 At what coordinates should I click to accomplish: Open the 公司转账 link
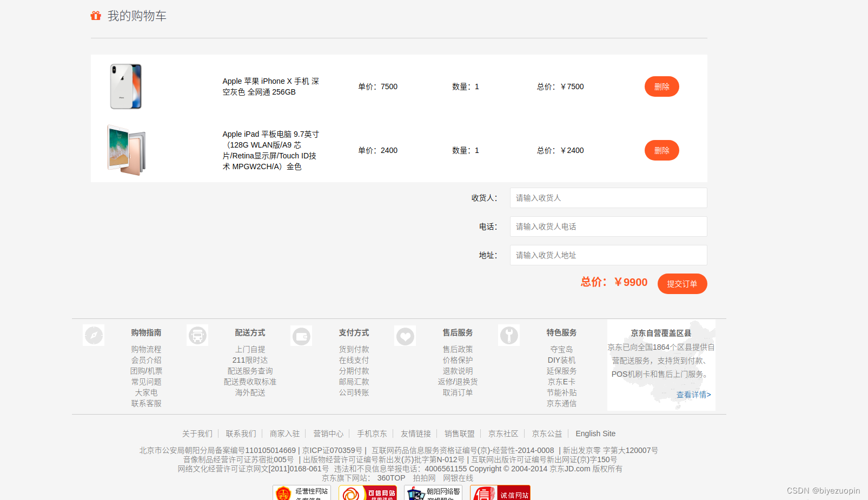[354, 392]
